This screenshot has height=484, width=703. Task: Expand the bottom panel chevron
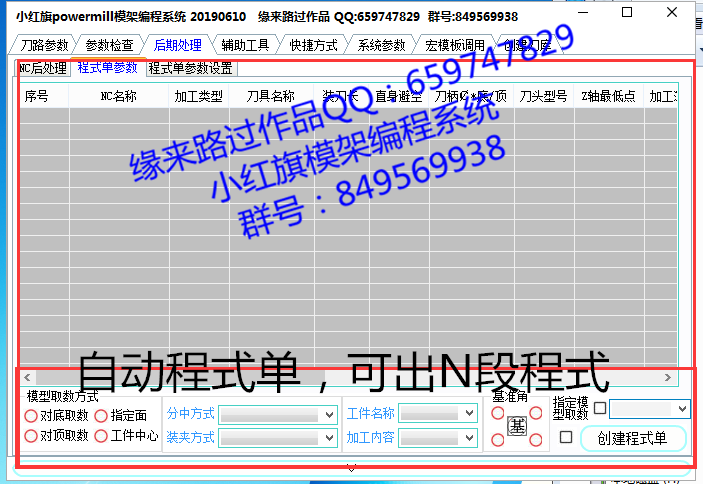click(x=352, y=469)
